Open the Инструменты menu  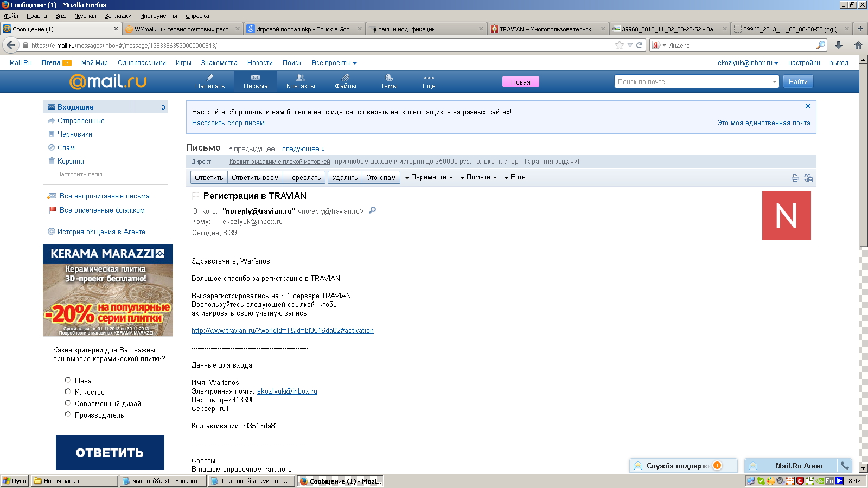(158, 16)
